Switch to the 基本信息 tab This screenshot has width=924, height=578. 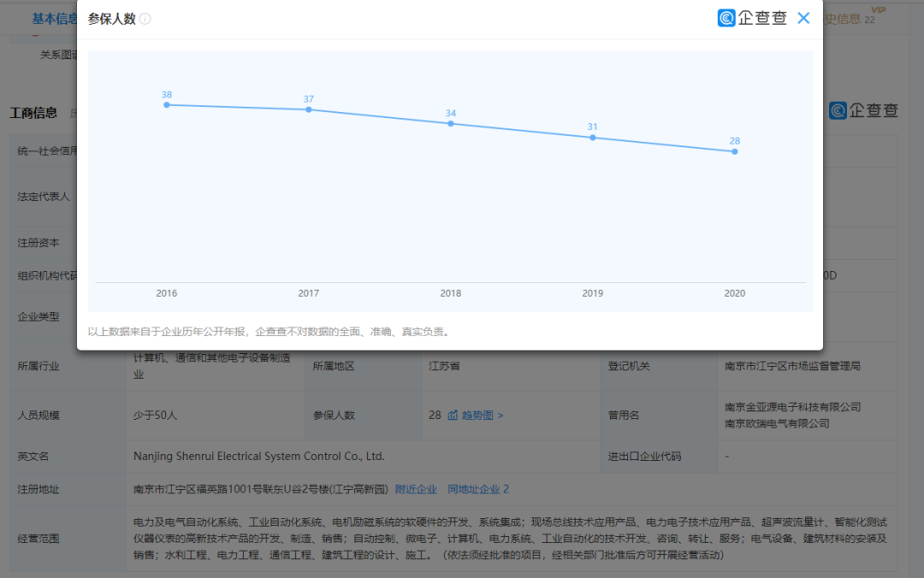click(54, 19)
